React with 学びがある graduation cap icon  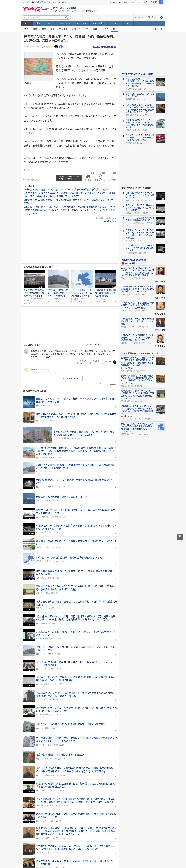89,176
